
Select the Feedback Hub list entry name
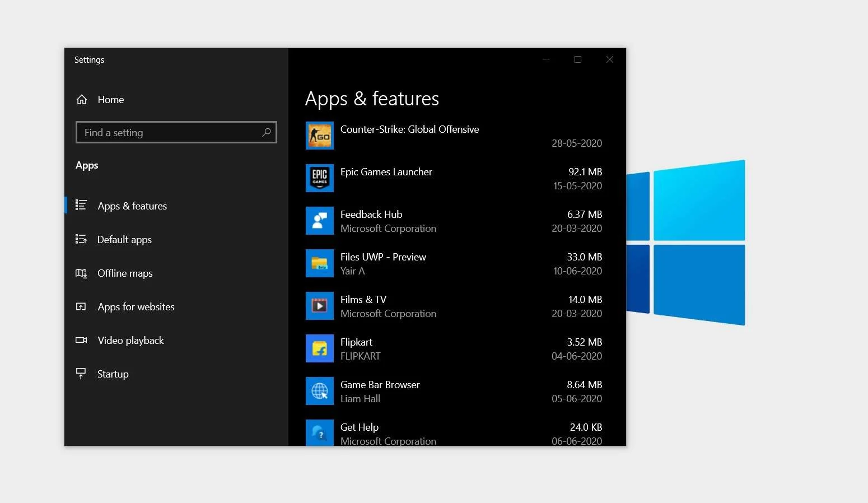(x=371, y=215)
